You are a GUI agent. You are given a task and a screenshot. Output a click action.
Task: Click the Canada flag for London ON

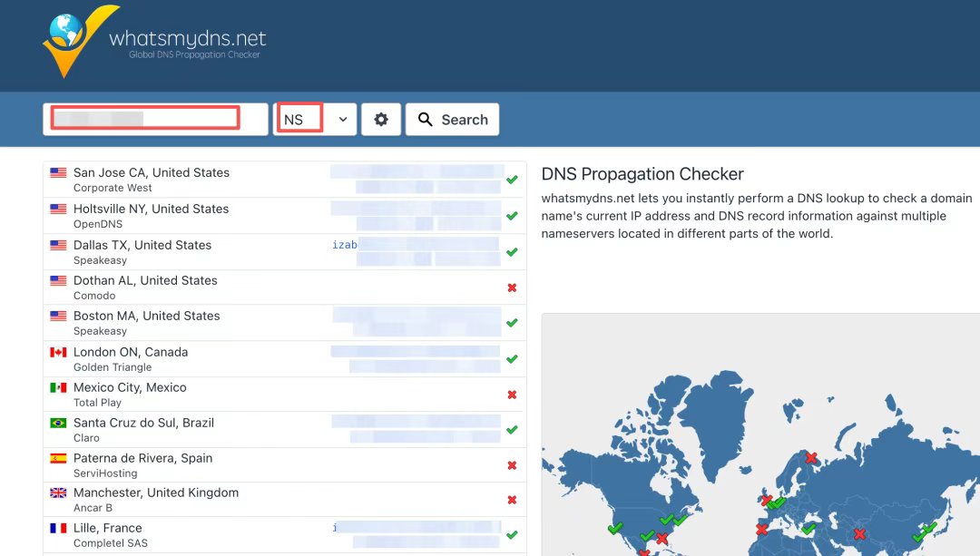click(58, 353)
